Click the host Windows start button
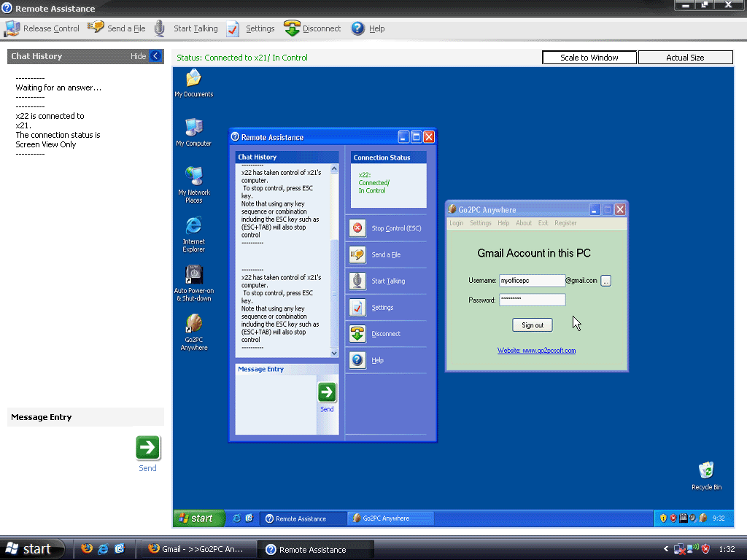Screen dimensions: 747x560 click(32, 549)
